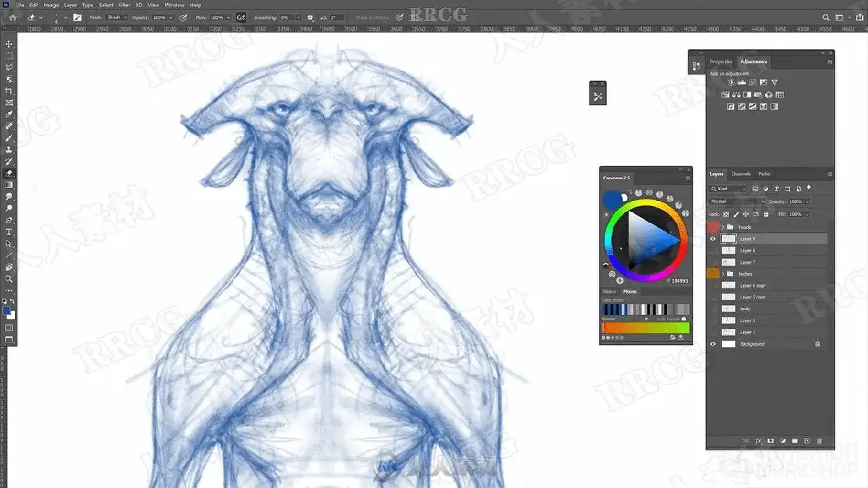Image resolution: width=868 pixels, height=488 pixels.
Task: Open the Layers panel options menu
Action: click(x=830, y=174)
